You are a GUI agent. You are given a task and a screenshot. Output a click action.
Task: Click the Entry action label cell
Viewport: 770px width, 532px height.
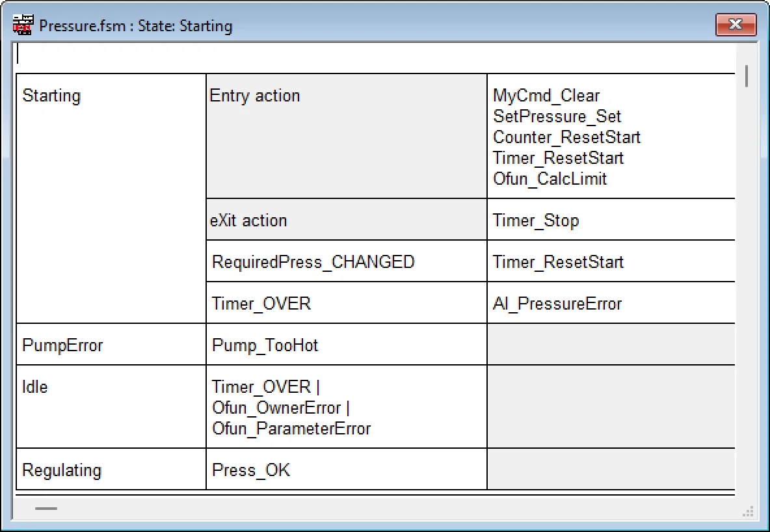pos(254,96)
